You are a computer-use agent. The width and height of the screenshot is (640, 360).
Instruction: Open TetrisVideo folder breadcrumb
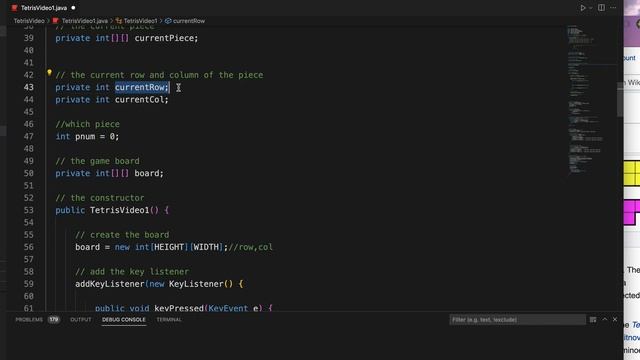(29, 21)
